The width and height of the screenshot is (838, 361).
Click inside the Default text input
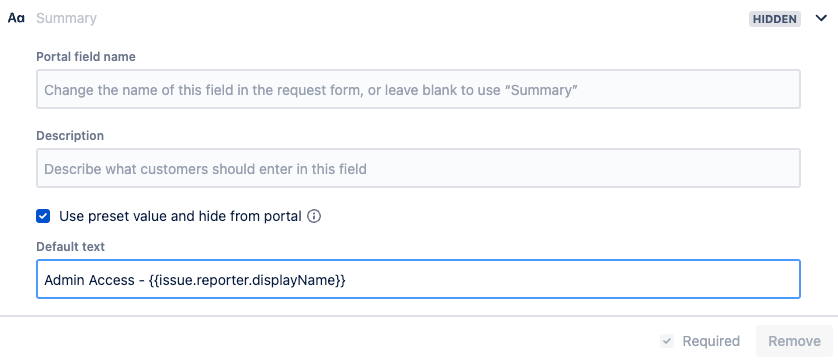click(x=418, y=279)
